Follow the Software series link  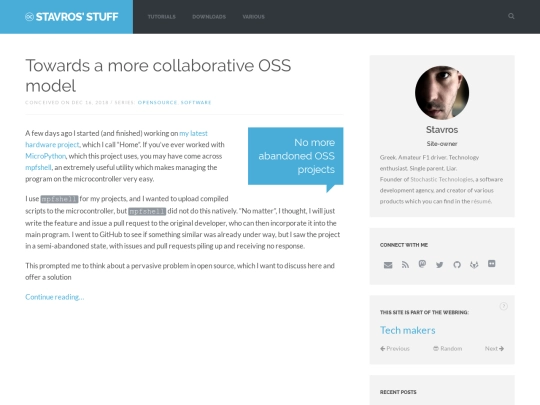[196, 102]
